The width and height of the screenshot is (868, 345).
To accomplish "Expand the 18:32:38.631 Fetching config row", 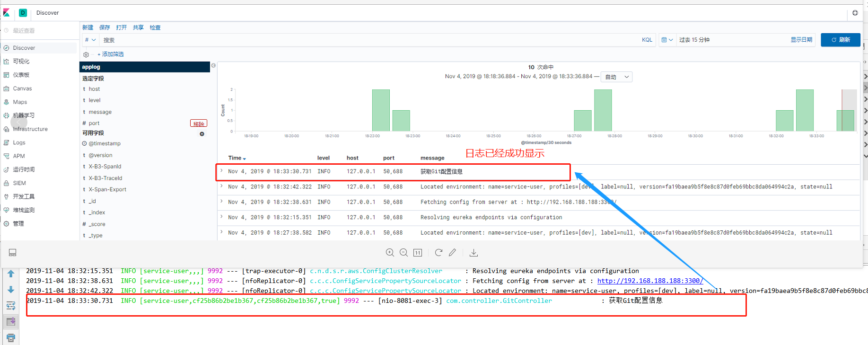I will (221, 202).
